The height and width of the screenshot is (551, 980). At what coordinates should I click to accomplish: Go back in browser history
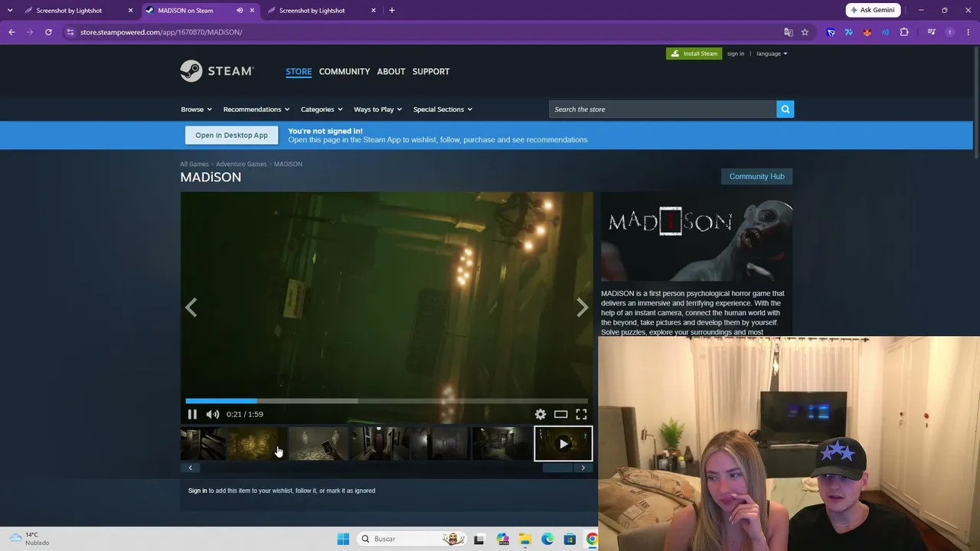pos(11,32)
